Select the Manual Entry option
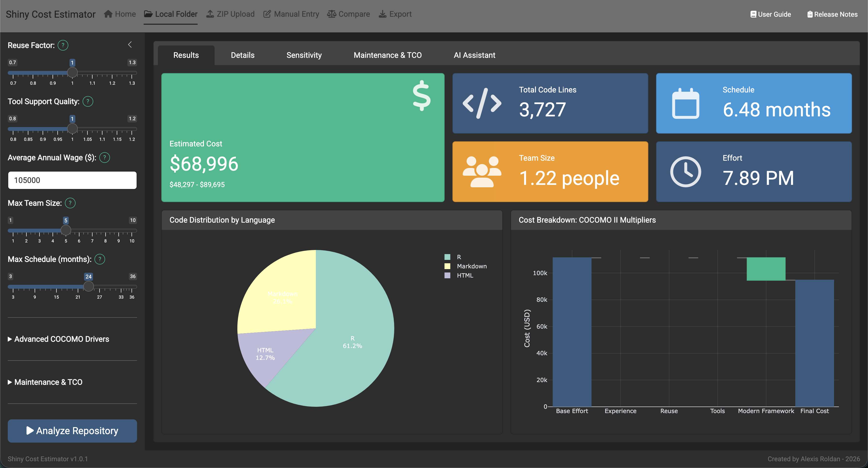Screen dimensions: 868x468 point(291,14)
